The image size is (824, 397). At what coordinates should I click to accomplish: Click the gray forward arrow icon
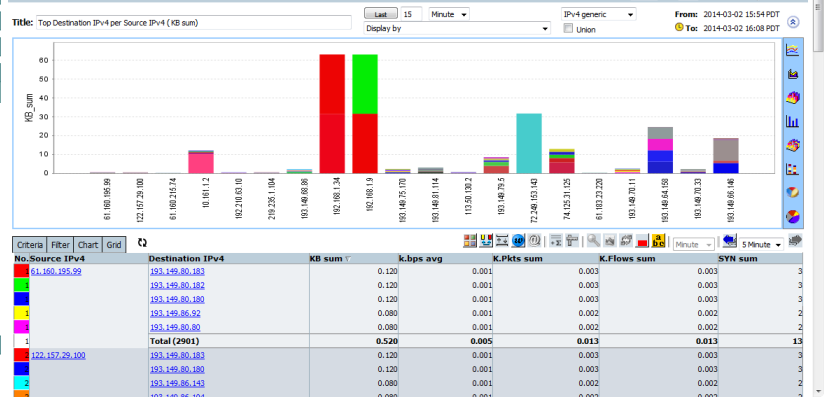795,241
